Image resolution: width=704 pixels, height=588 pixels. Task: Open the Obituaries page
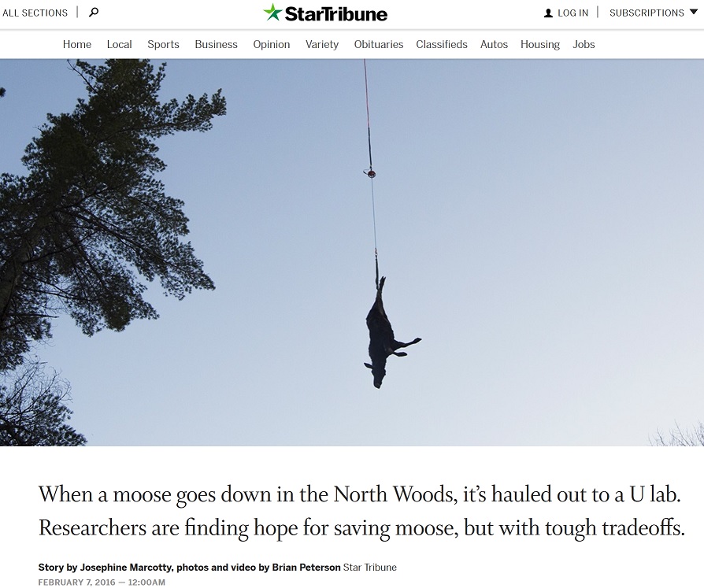click(379, 44)
